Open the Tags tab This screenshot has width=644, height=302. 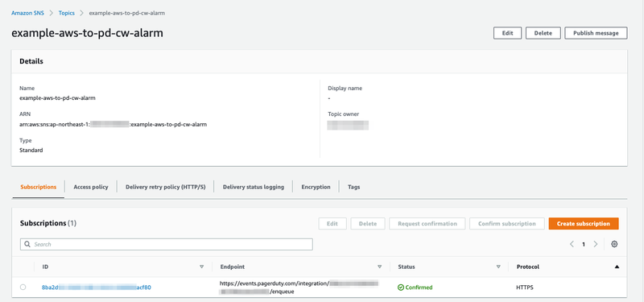point(354,187)
